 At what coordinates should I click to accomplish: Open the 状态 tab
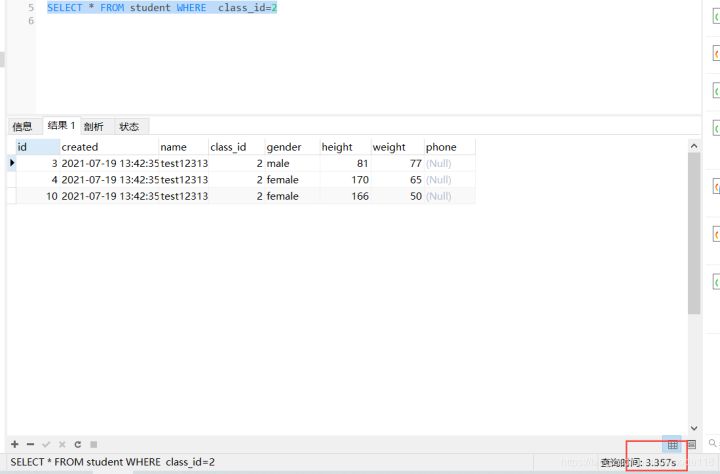(129, 126)
